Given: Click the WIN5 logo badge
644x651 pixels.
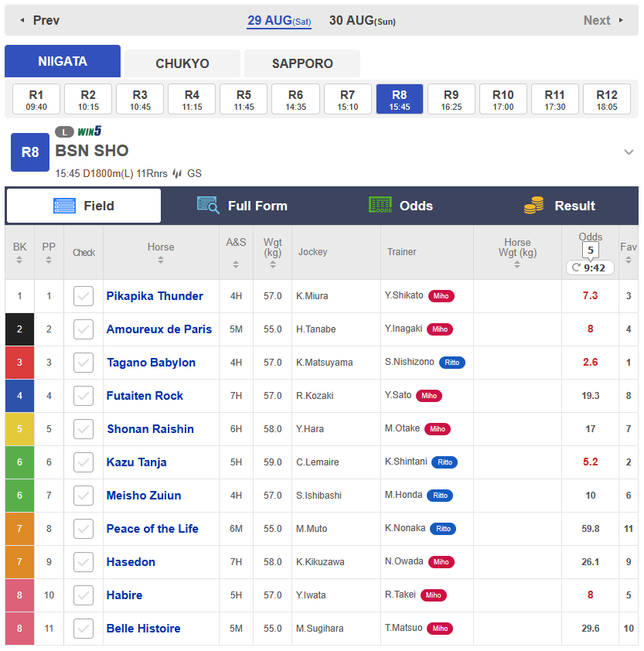Looking at the screenshot, I should (89, 131).
